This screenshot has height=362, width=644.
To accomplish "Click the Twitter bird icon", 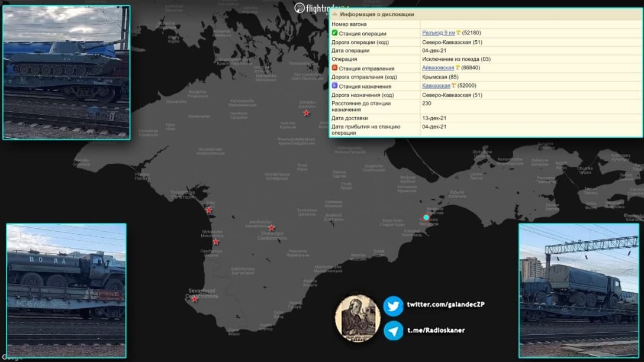I will 395,305.
